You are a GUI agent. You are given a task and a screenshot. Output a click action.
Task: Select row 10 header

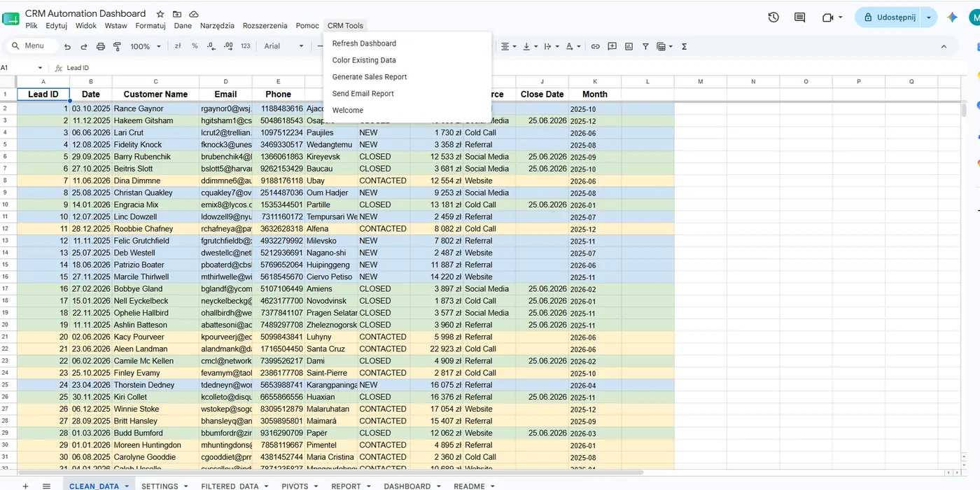point(5,204)
